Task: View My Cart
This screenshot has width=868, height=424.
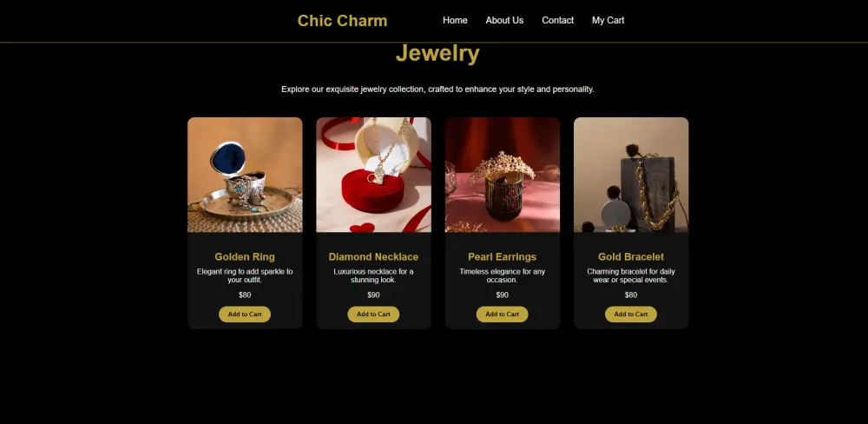Action: coord(608,21)
